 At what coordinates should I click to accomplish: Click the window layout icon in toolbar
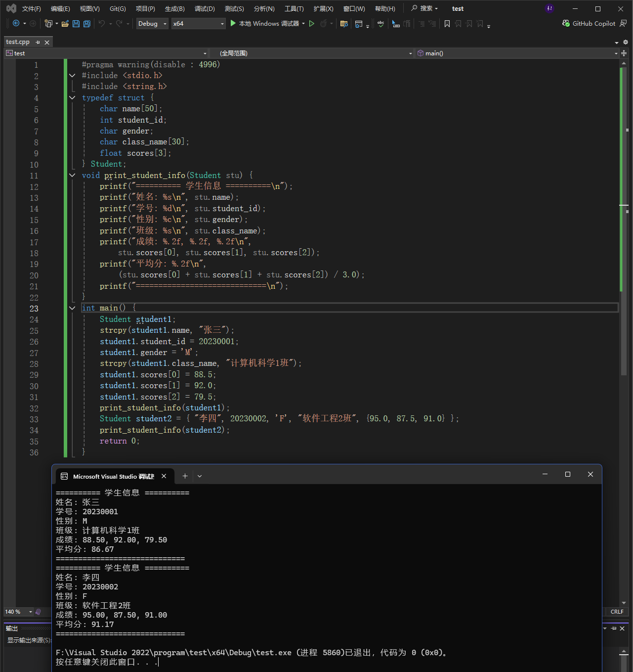tap(359, 23)
